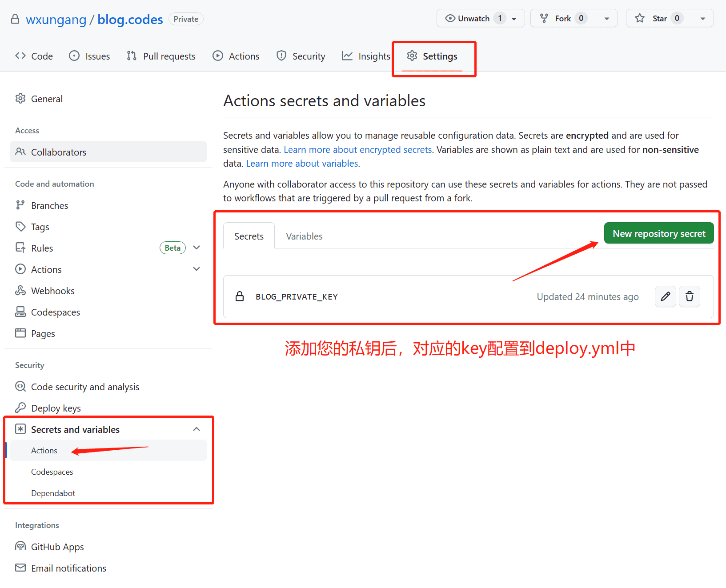Open sidebar Actions settings under Code and automation
Viewport: 726px width, 588px height.
108,269
